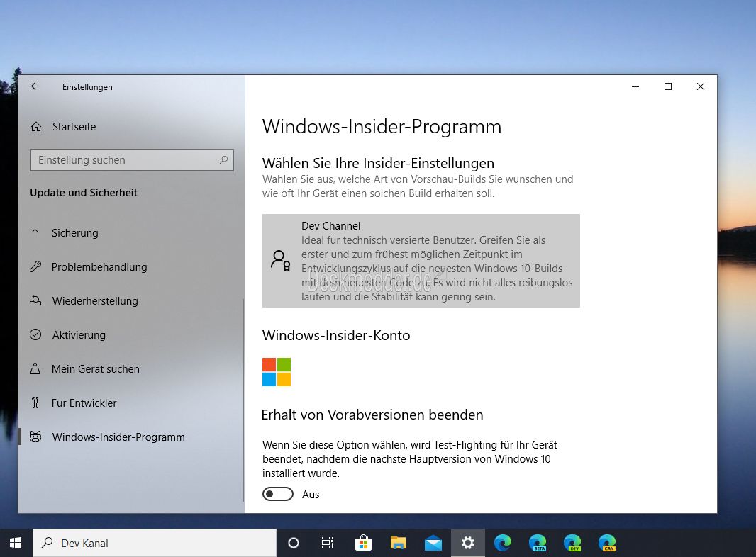Viewport: 756px width, 557px height.
Task: Click the Aus toggle label
Action: click(x=311, y=495)
